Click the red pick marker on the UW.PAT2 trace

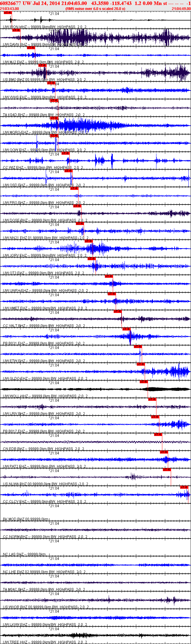164,452
